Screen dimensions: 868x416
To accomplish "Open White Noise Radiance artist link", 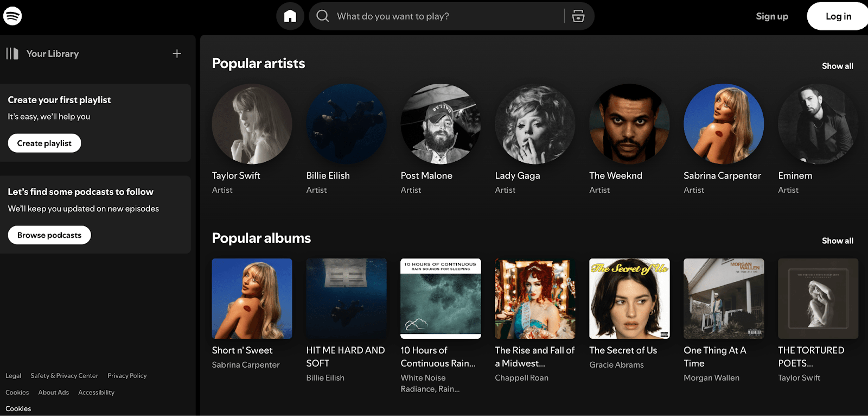I will click(430, 383).
